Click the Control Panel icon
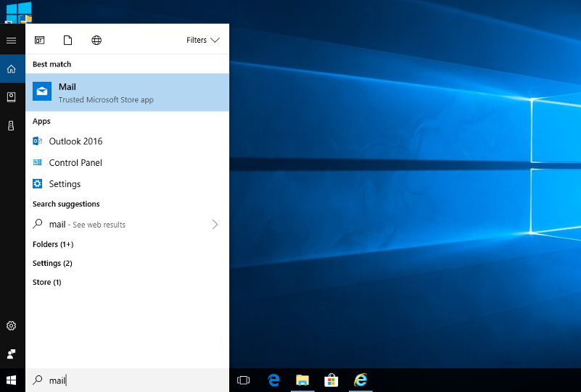The height and width of the screenshot is (392, 581). tap(38, 162)
